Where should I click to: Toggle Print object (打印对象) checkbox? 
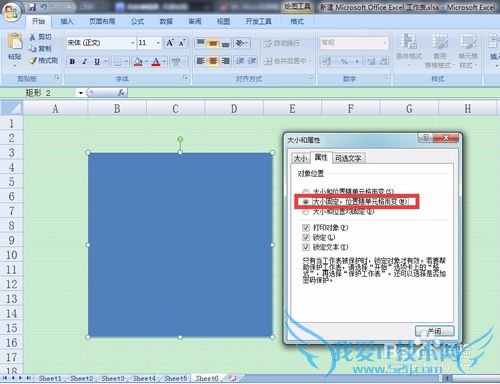(306, 228)
